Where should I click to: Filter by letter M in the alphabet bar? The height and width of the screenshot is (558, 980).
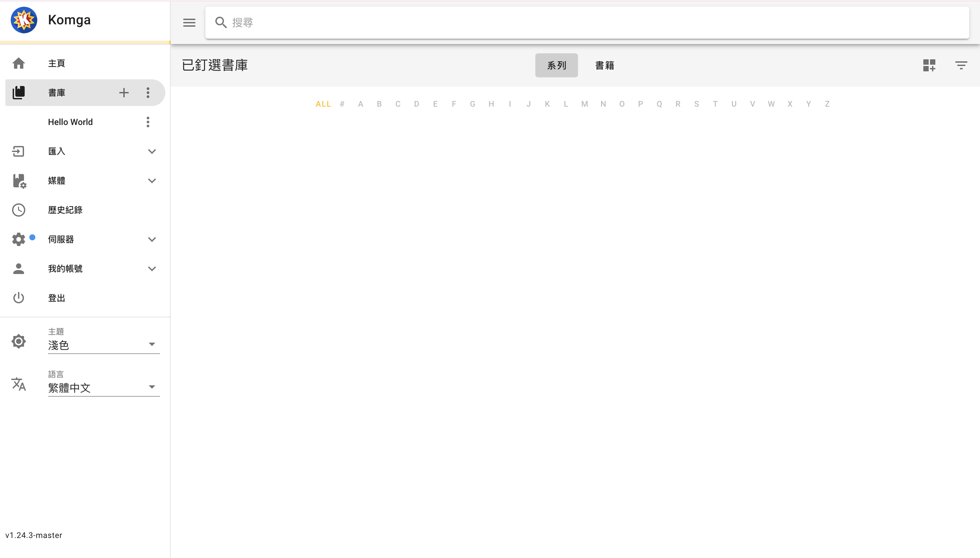point(584,104)
